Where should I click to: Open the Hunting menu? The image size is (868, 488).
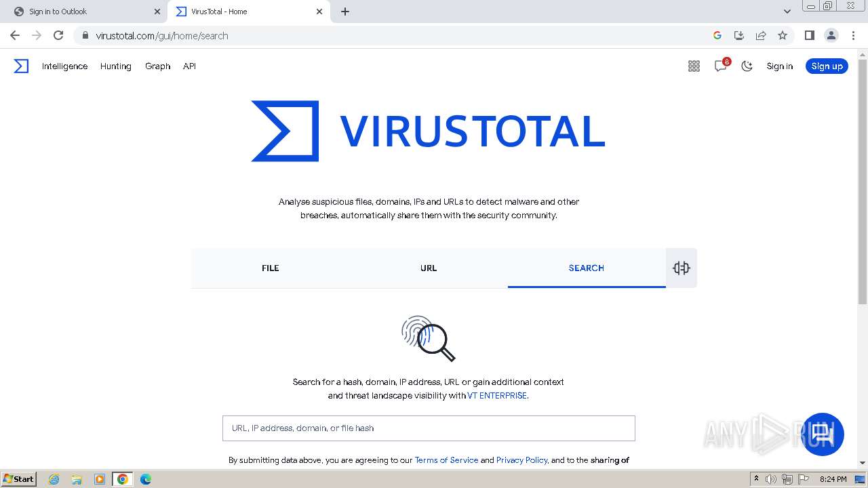tap(116, 66)
